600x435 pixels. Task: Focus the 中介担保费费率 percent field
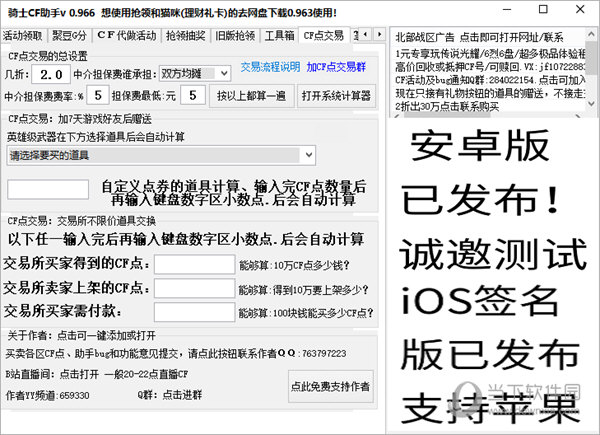[98, 95]
